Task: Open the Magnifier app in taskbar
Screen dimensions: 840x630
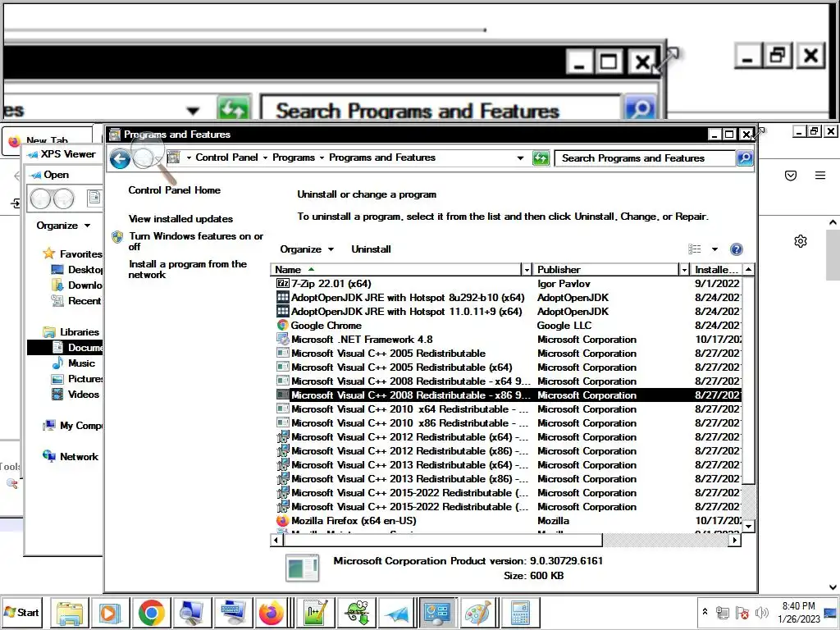Action: [x=191, y=612]
